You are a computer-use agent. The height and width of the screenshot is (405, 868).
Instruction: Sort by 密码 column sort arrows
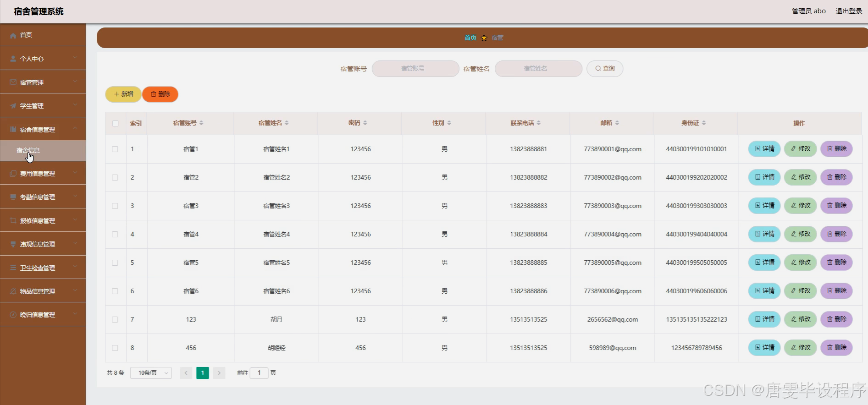(365, 123)
